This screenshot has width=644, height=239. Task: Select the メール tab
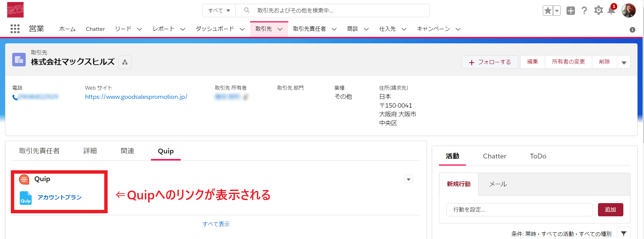[498, 184]
